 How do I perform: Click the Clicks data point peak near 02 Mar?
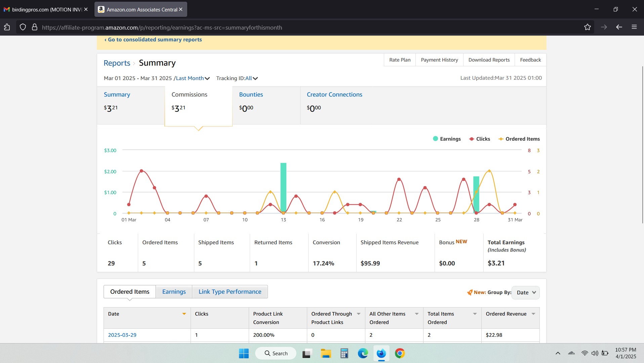(x=142, y=171)
